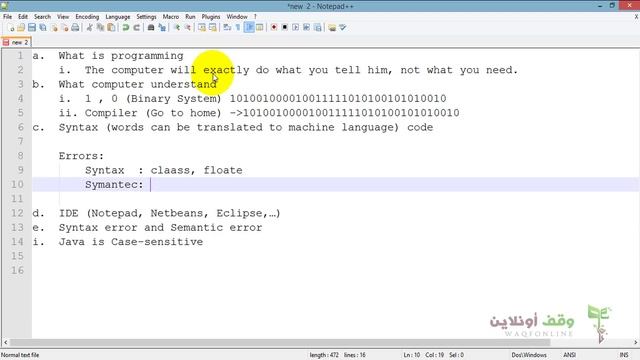Toggle the highlighted Indent Guide icon

click(x=249, y=27)
